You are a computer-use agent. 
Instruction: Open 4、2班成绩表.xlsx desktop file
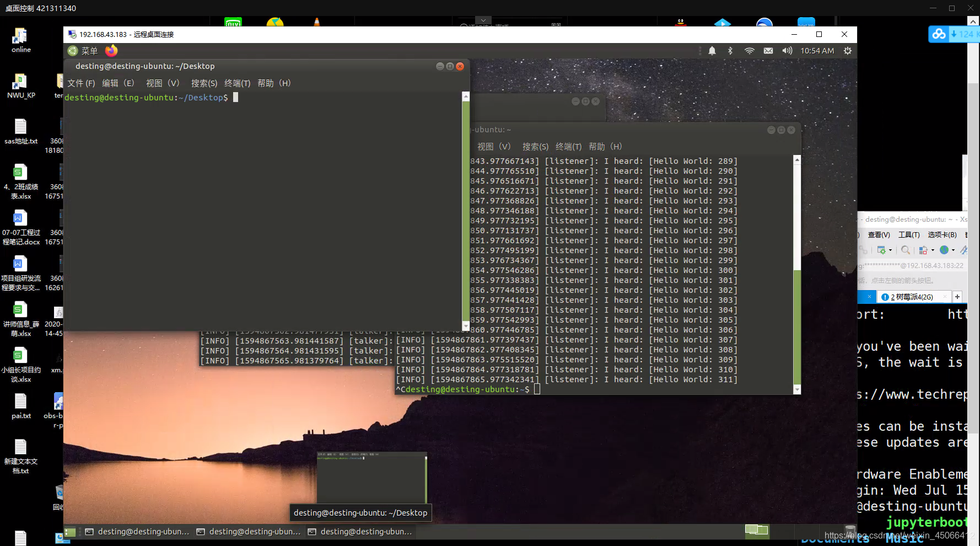(21, 183)
